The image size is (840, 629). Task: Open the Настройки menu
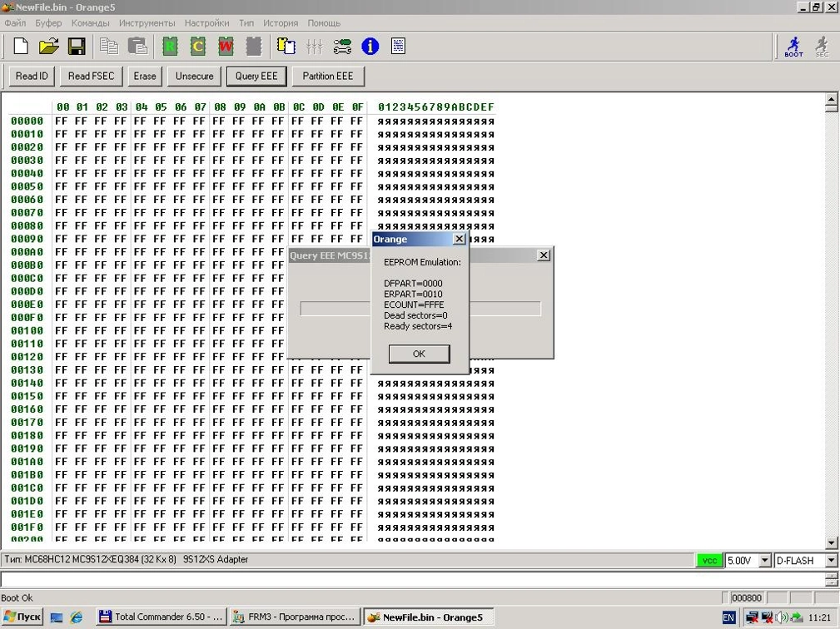(x=206, y=23)
